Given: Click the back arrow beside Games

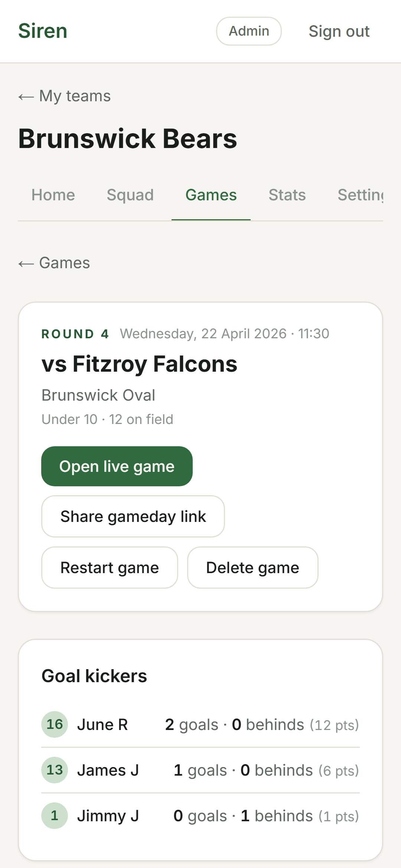Looking at the screenshot, I should point(25,263).
